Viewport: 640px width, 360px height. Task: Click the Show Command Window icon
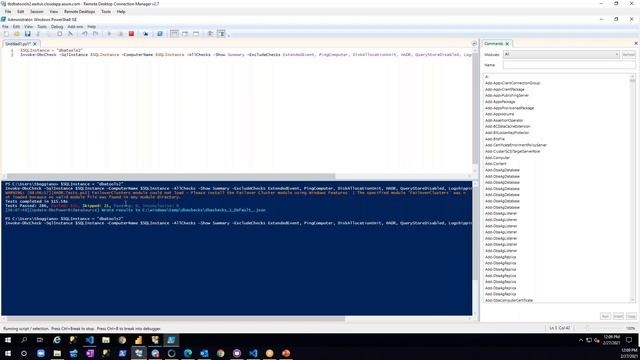pos(210,34)
